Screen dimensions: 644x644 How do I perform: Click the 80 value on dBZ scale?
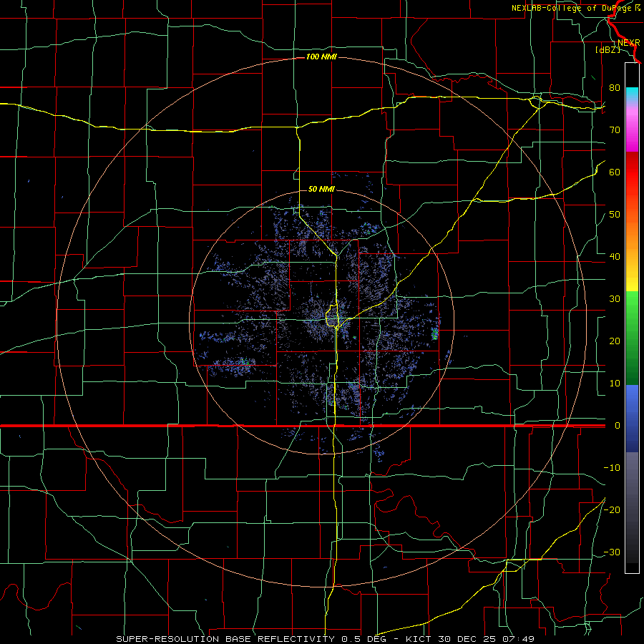[615, 88]
